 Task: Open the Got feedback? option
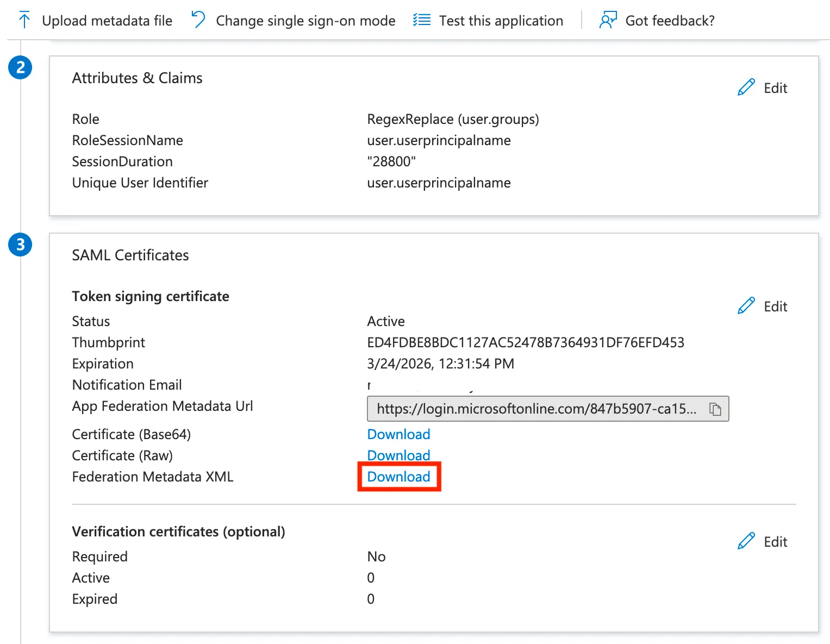pyautogui.click(x=670, y=21)
